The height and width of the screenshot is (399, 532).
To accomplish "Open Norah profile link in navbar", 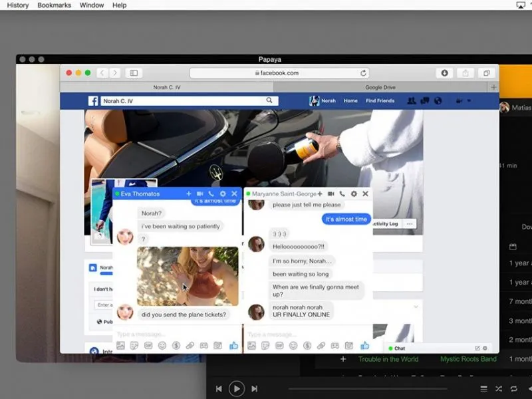I will tap(323, 101).
